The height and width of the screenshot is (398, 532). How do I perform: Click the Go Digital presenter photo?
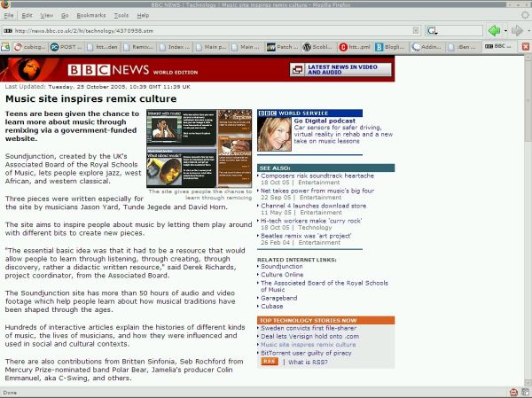[274, 135]
